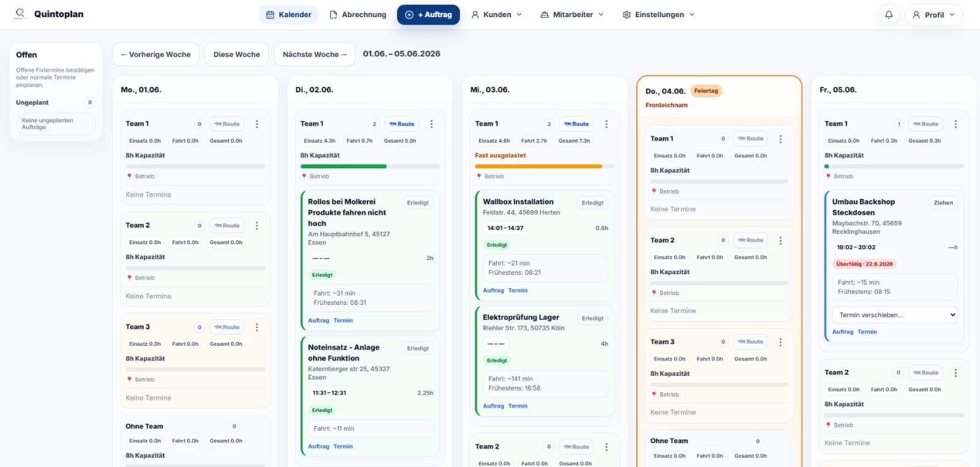Select 'Noteinsatz - Anlage ohne Funktion' title

click(344, 353)
